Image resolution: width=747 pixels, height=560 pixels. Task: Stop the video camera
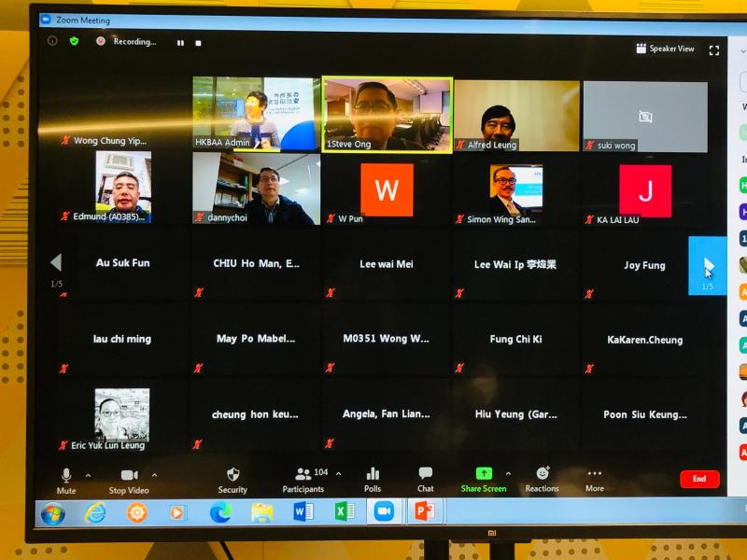(130, 479)
